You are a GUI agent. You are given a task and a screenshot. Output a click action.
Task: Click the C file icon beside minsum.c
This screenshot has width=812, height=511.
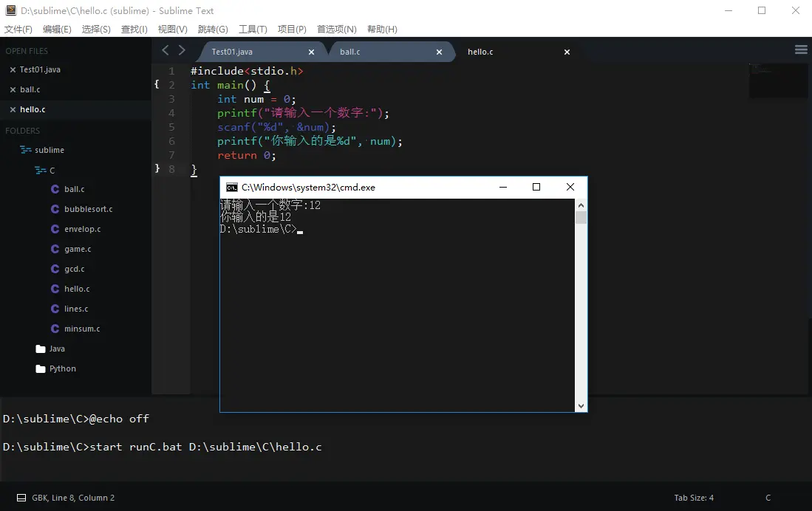(55, 329)
